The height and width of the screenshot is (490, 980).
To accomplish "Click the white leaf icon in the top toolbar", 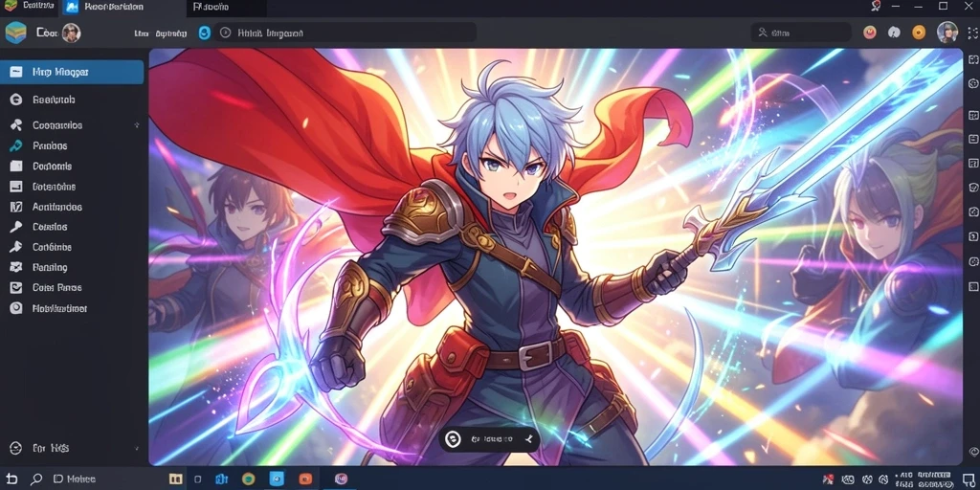I will (894, 33).
